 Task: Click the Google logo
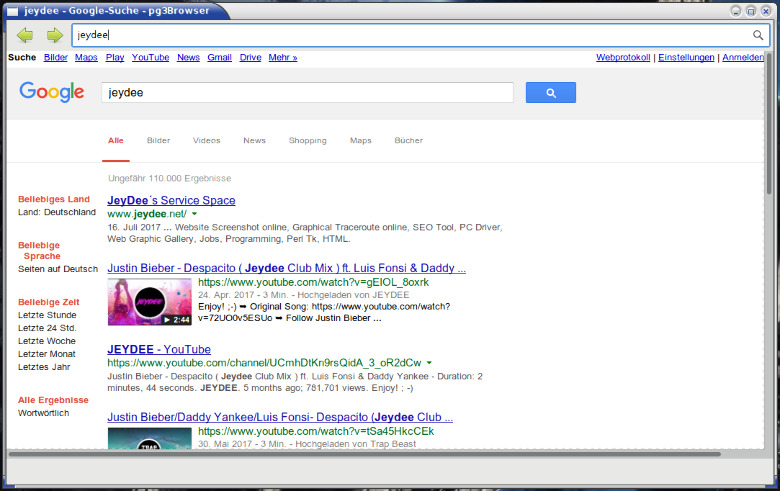click(52, 92)
